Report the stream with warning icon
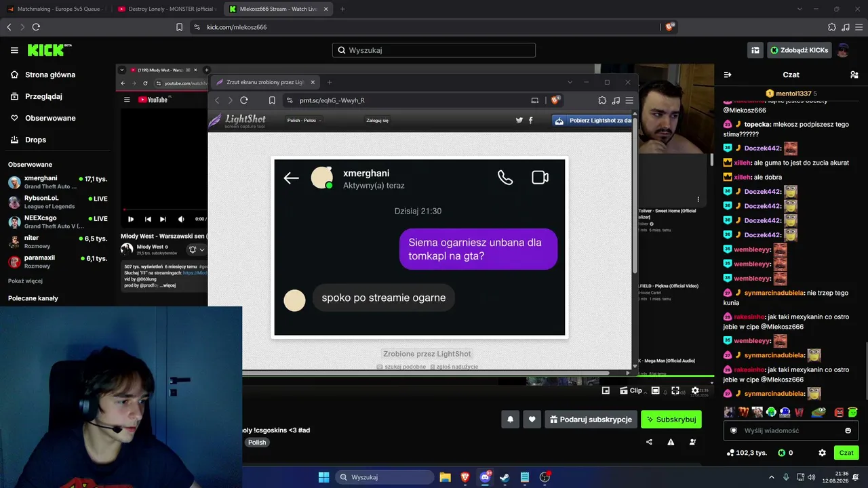Viewport: 868px width, 488px height. (671, 442)
